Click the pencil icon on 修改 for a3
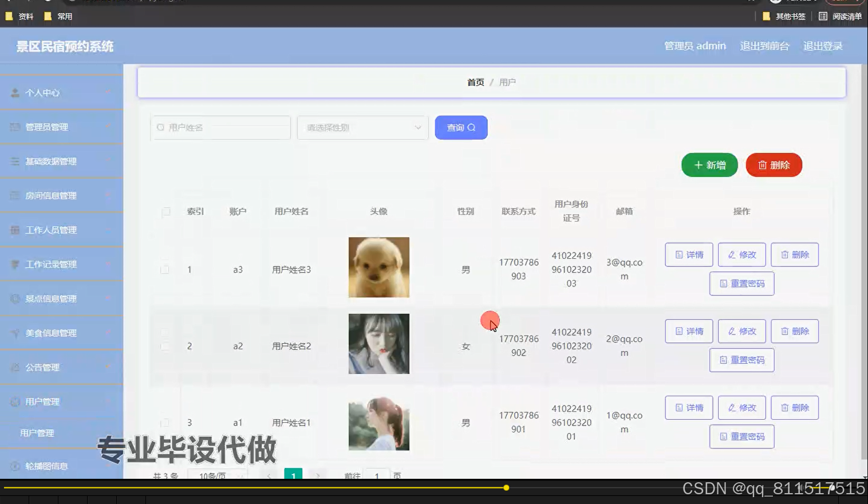This screenshot has width=868, height=504. tap(732, 254)
